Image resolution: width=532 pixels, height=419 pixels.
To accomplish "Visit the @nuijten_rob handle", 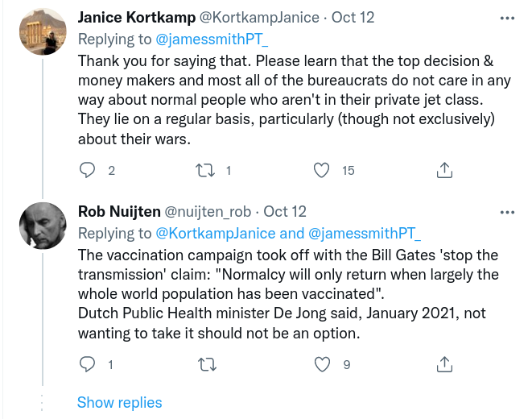I will tap(209, 212).
